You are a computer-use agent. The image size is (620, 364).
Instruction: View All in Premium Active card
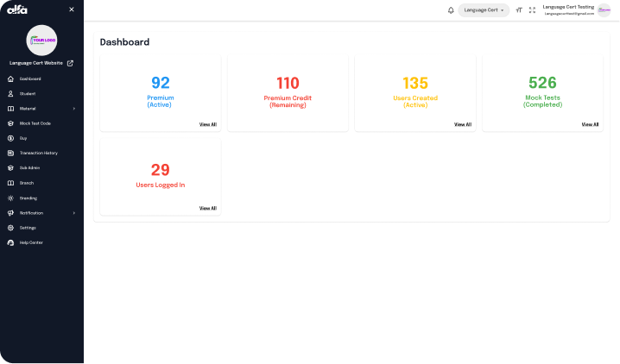(x=208, y=124)
